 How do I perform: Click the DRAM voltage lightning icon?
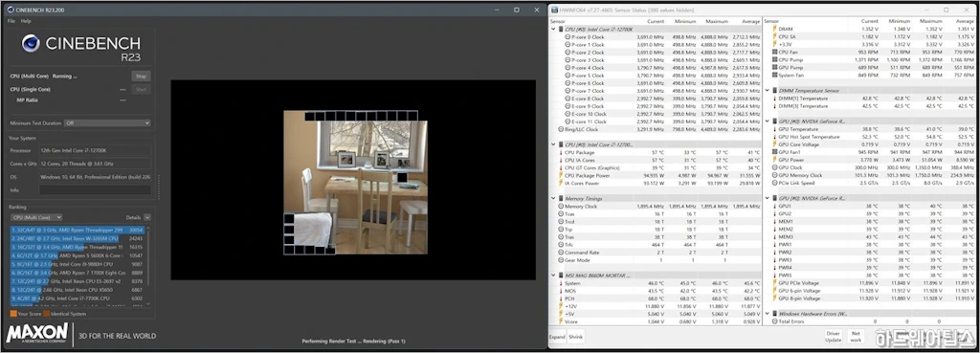click(775, 29)
